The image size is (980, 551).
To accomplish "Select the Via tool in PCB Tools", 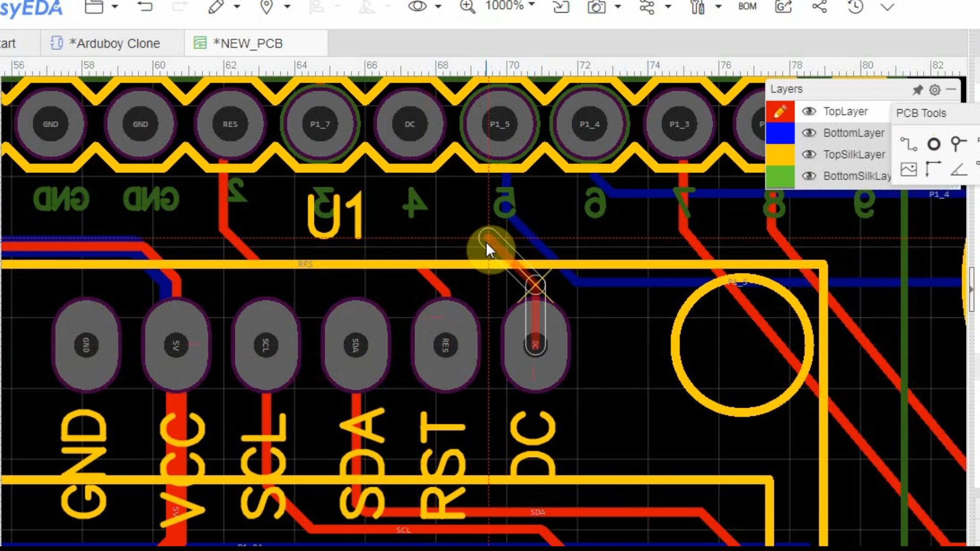I will pos(958,144).
